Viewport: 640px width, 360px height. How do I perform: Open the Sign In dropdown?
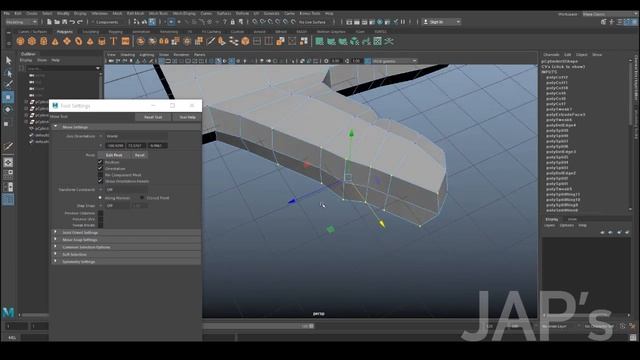coord(441,22)
